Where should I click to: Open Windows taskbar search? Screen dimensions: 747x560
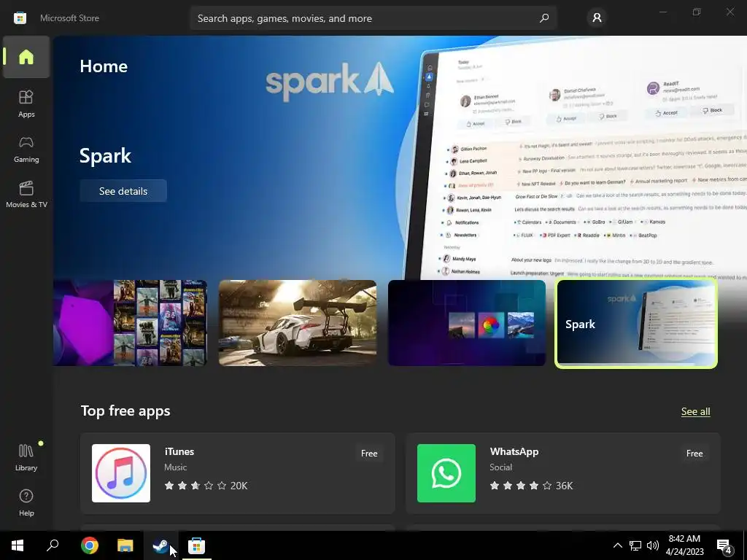click(x=53, y=545)
